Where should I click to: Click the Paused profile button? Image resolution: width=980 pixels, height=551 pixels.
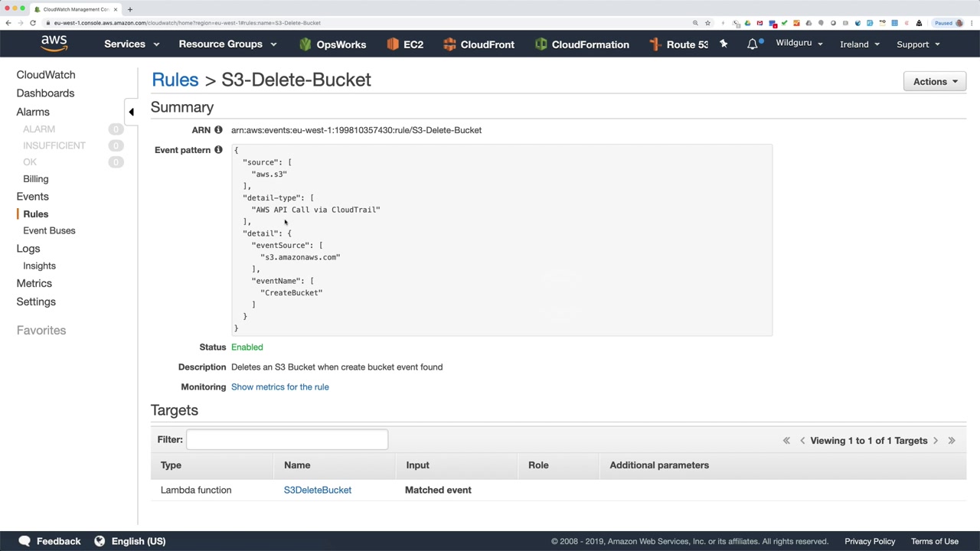pyautogui.click(x=948, y=23)
